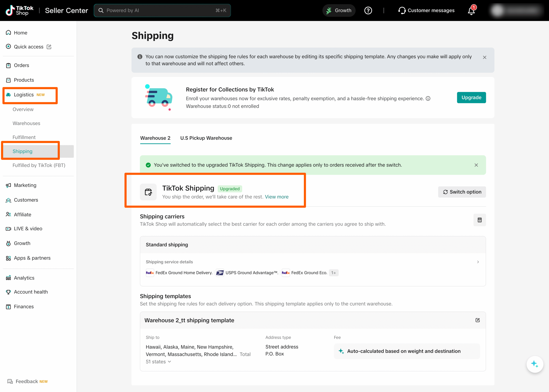The image size is (549, 392).
Task: Click the shipping calculator icon
Action: click(480, 220)
